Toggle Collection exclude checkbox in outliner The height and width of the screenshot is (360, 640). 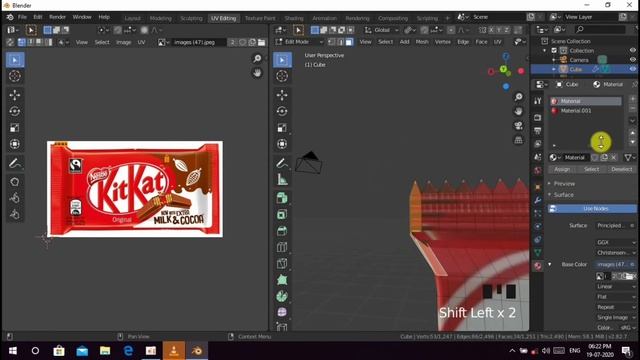[554, 51]
